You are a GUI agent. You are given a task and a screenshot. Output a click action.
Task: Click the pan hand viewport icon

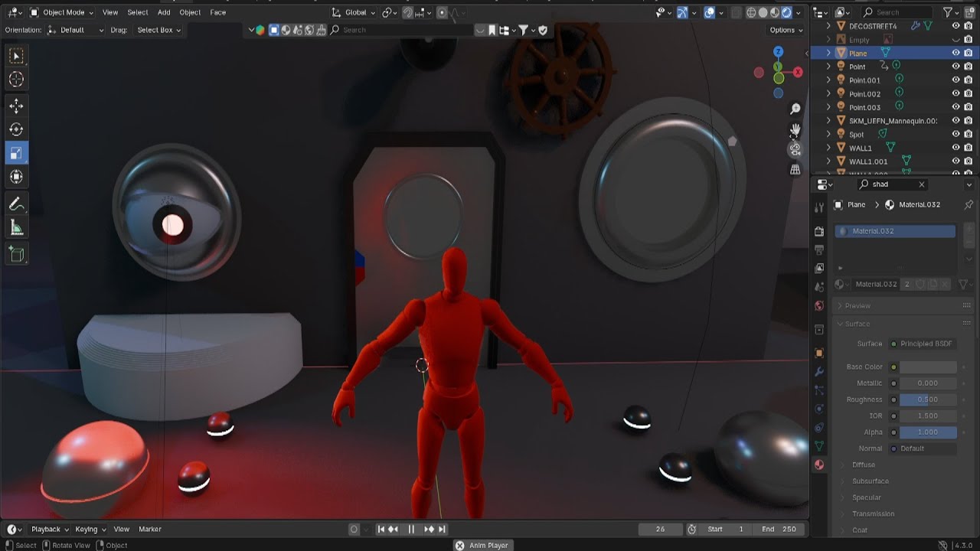pos(795,129)
